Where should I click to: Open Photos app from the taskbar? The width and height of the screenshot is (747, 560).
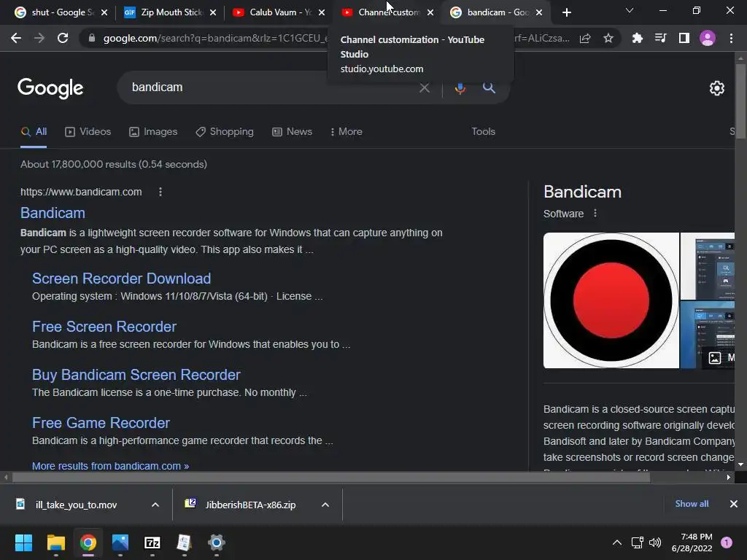pyautogui.click(x=120, y=542)
